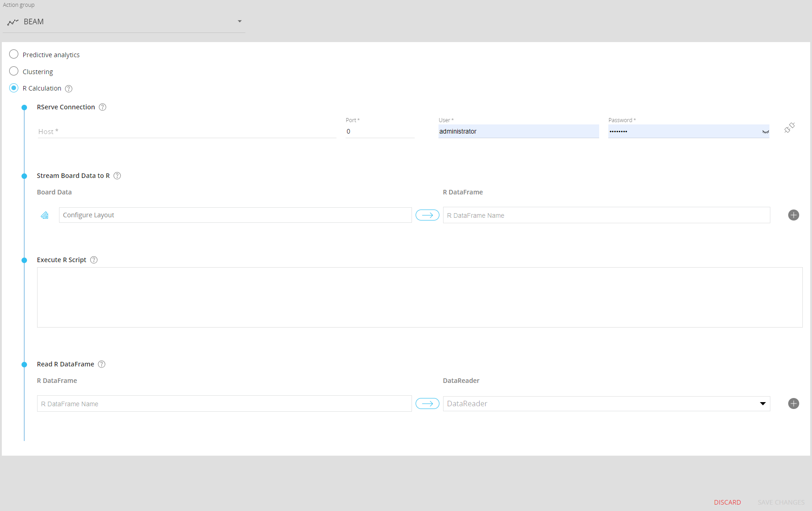Focus the Execute R Script text area
Image resolution: width=812 pixels, height=511 pixels.
click(x=419, y=297)
